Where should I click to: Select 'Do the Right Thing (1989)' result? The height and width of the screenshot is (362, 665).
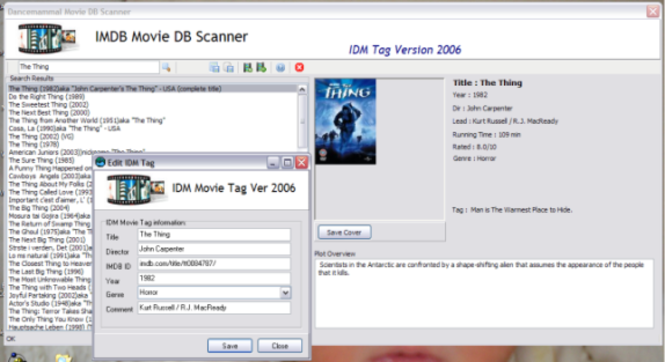point(47,97)
